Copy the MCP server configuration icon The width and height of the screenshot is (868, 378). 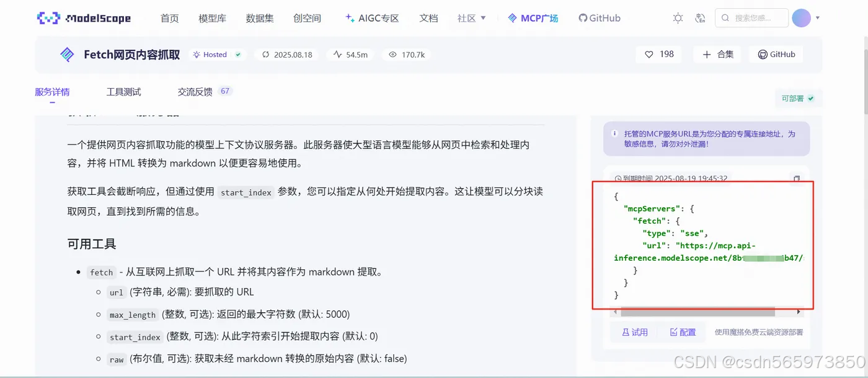tap(797, 179)
